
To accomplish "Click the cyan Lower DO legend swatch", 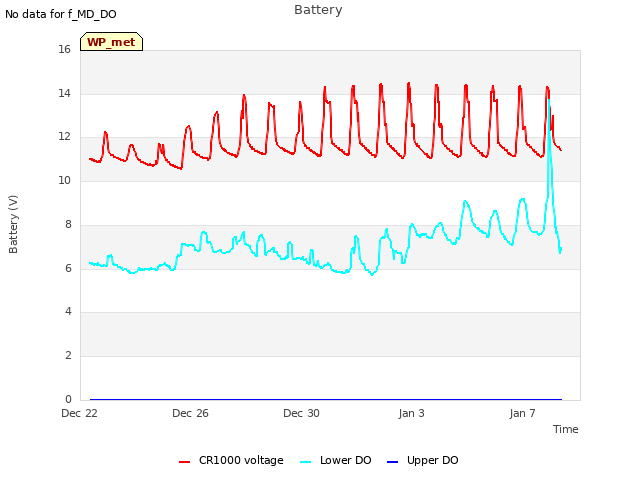I will pyautogui.click(x=305, y=462).
